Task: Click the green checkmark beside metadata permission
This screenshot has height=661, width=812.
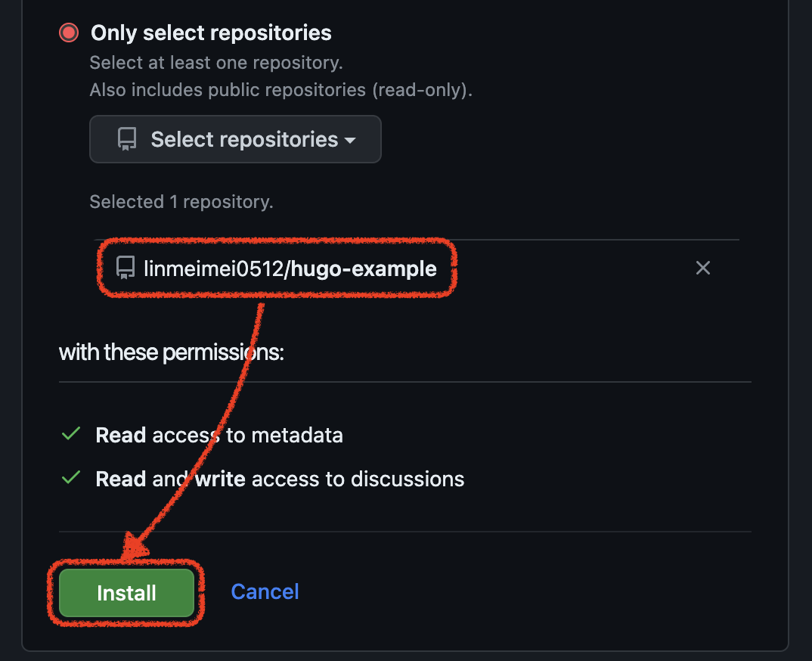Action: point(71,434)
